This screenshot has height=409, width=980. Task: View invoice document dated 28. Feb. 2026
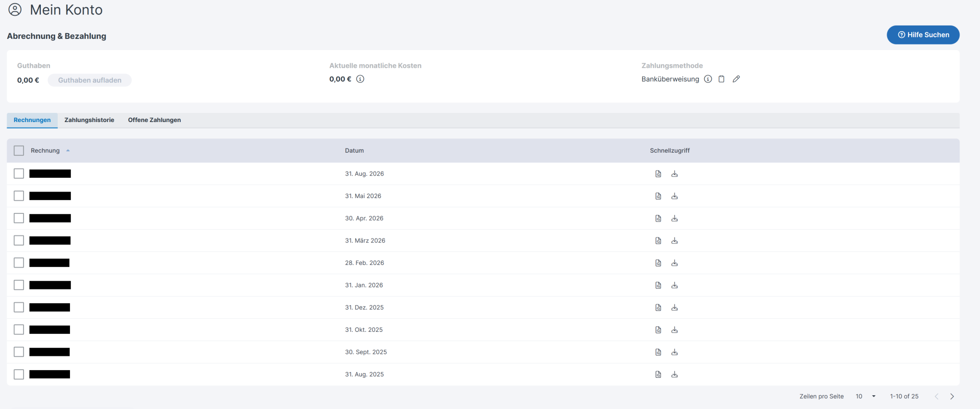pyautogui.click(x=658, y=263)
